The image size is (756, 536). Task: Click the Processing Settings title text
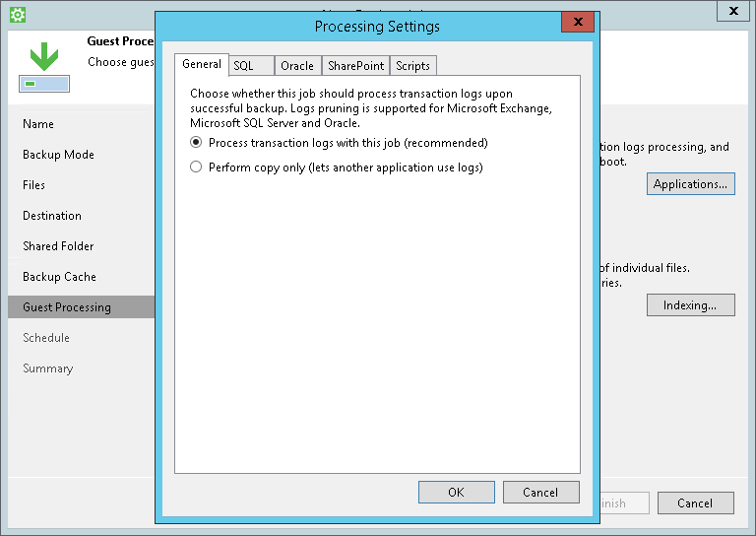(377, 26)
